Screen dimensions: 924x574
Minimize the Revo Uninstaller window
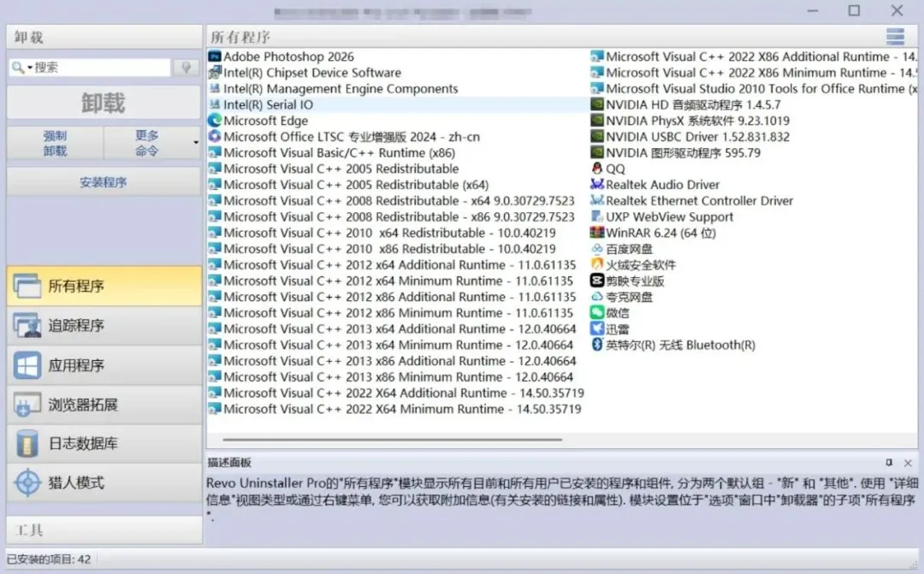(x=813, y=10)
